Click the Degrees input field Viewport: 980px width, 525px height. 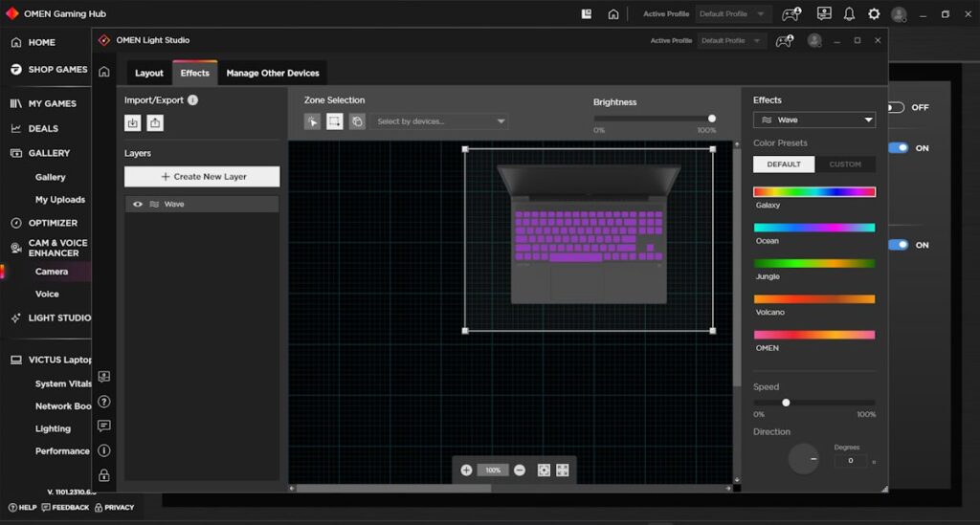pyautogui.click(x=851, y=461)
